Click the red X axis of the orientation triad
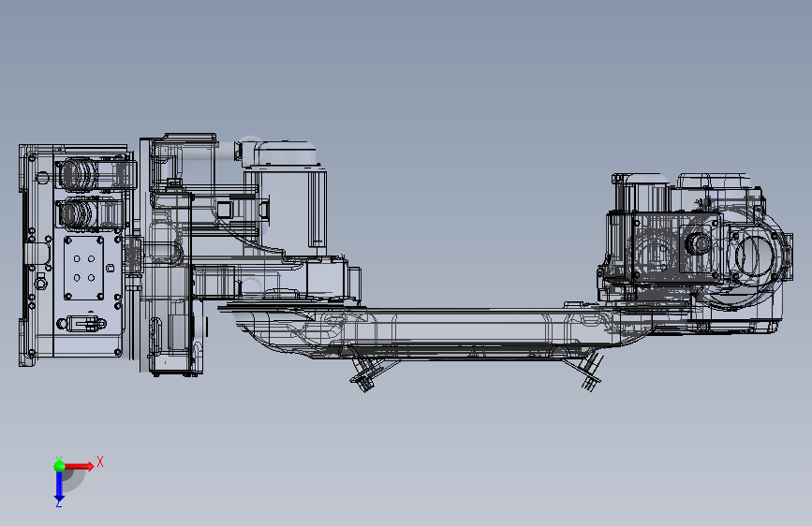 [80, 466]
